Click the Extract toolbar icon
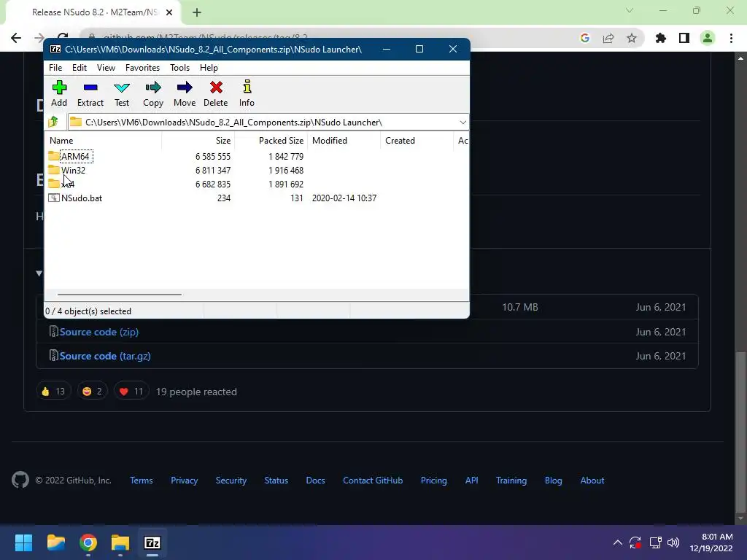Viewport: 747px width, 560px height. pyautogui.click(x=90, y=93)
